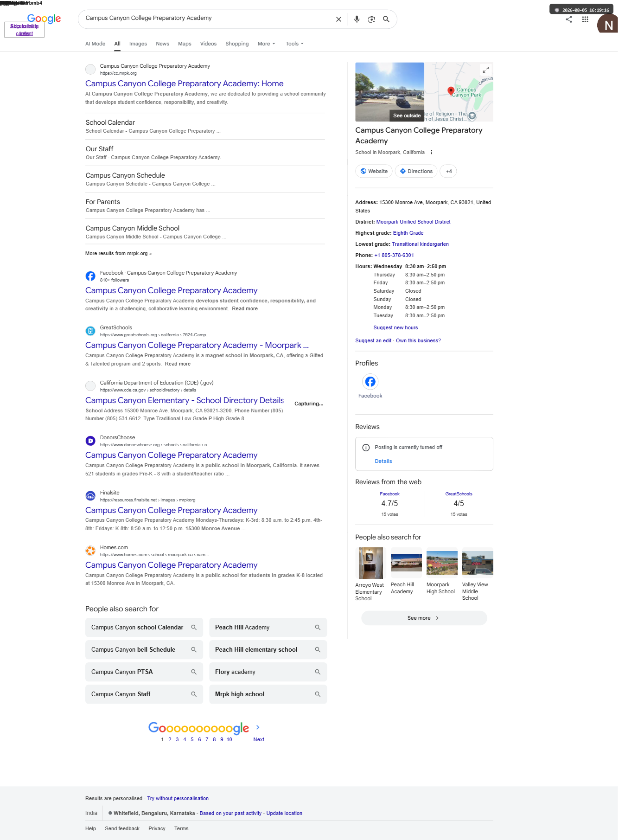
Task: Switch to the Videos tab
Action: [208, 44]
